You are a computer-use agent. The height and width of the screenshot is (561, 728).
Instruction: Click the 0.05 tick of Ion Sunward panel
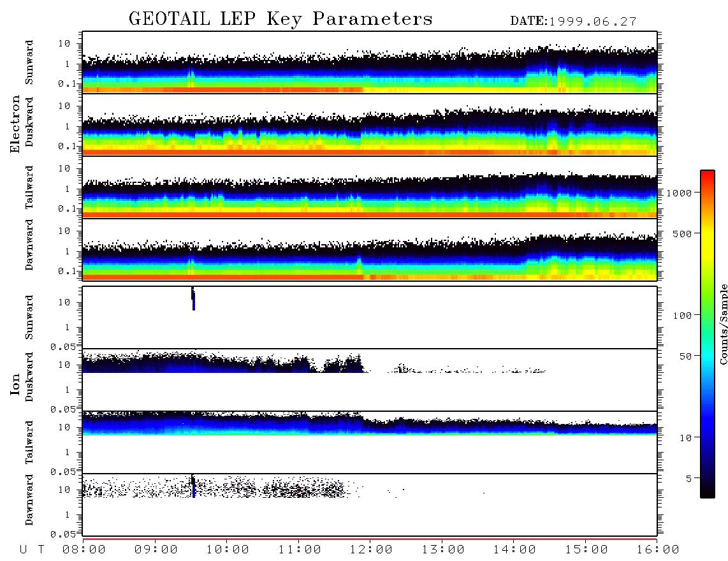62,347
